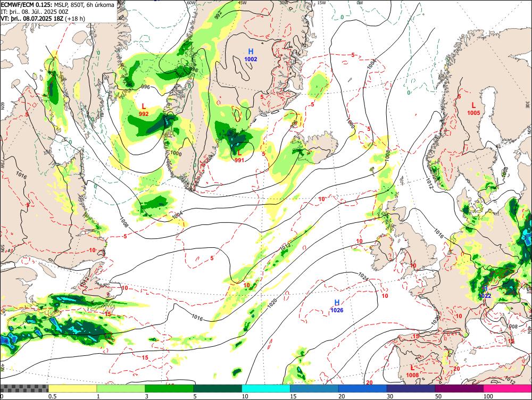
Task: Click the 50 legend scale value
Action: coord(438,396)
